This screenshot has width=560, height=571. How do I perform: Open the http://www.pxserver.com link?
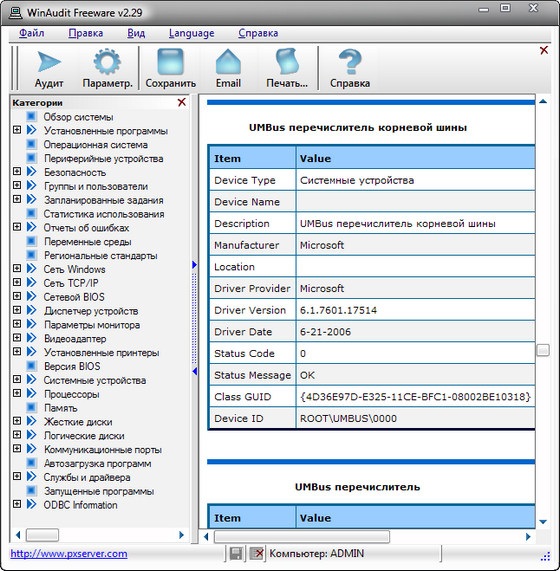pyautogui.click(x=69, y=554)
